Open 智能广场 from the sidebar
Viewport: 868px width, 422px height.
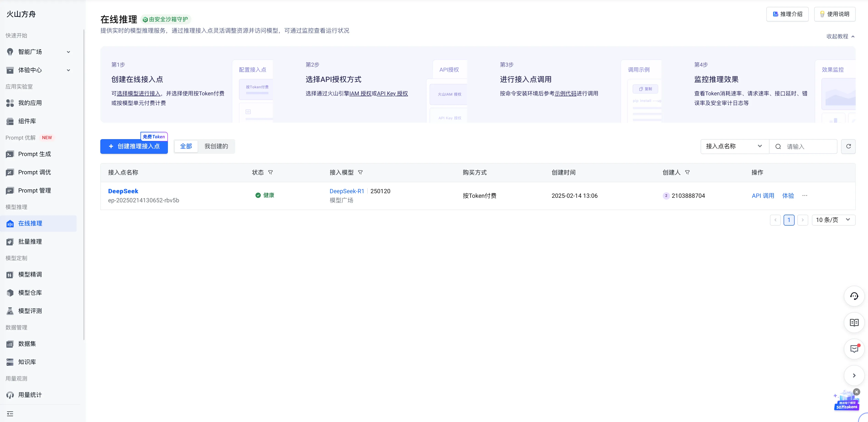point(30,52)
